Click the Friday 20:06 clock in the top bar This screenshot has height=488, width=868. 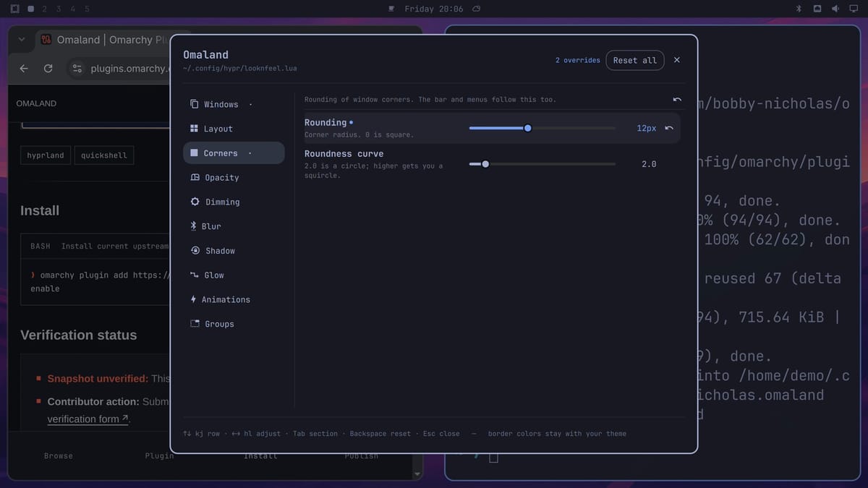click(434, 9)
